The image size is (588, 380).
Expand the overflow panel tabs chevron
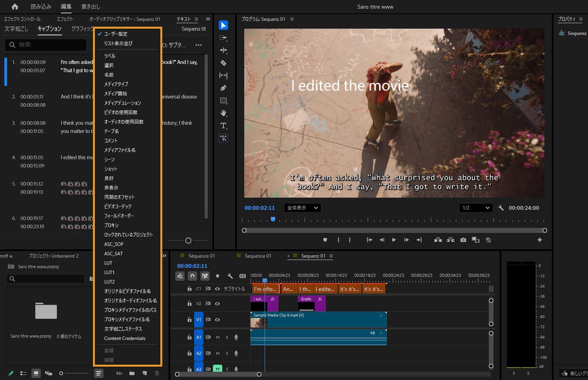[208, 19]
